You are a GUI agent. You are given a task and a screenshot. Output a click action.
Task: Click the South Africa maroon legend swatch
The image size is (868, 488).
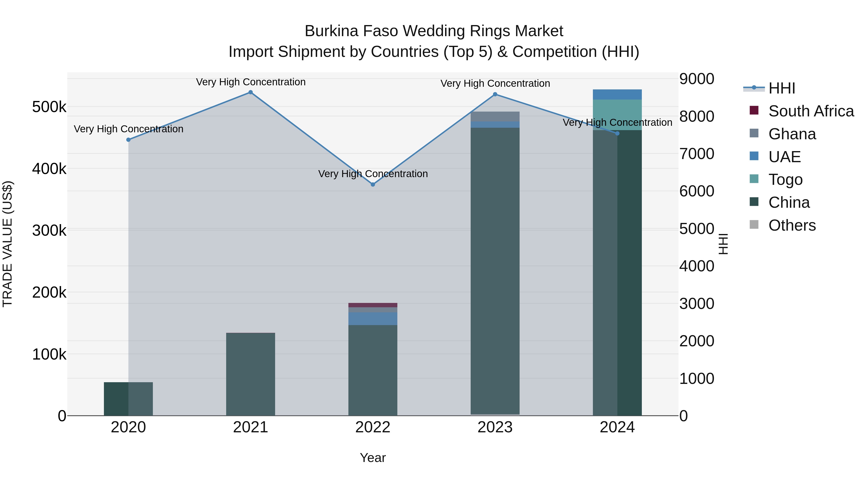point(754,110)
